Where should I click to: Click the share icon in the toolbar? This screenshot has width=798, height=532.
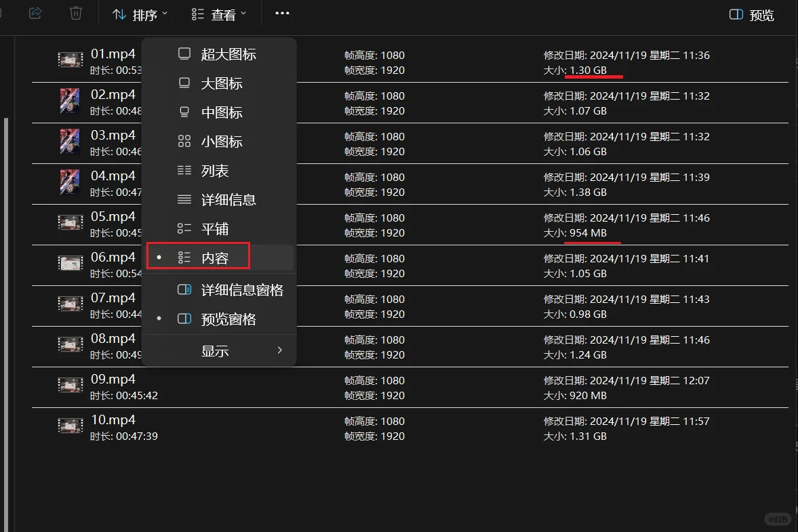[35, 14]
